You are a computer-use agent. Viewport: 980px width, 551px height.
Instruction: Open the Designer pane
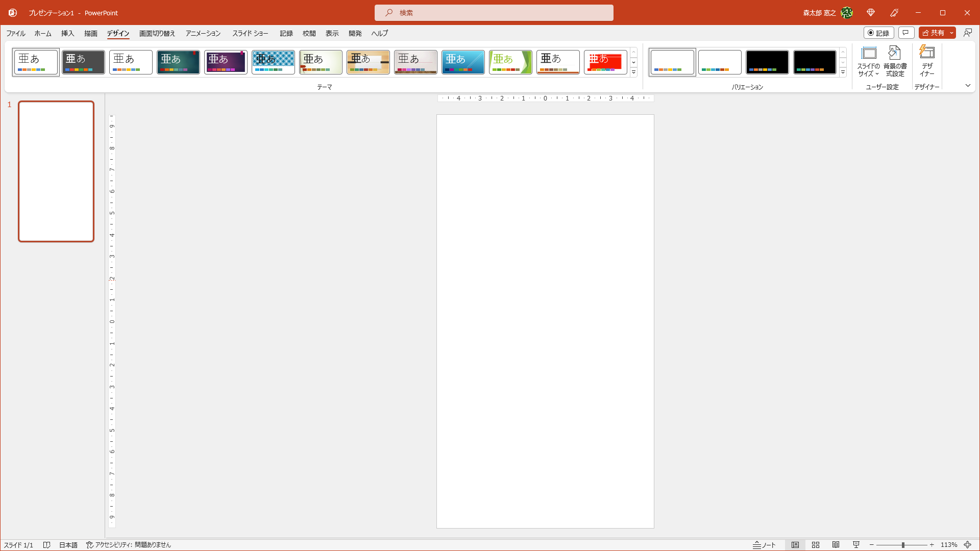point(927,61)
